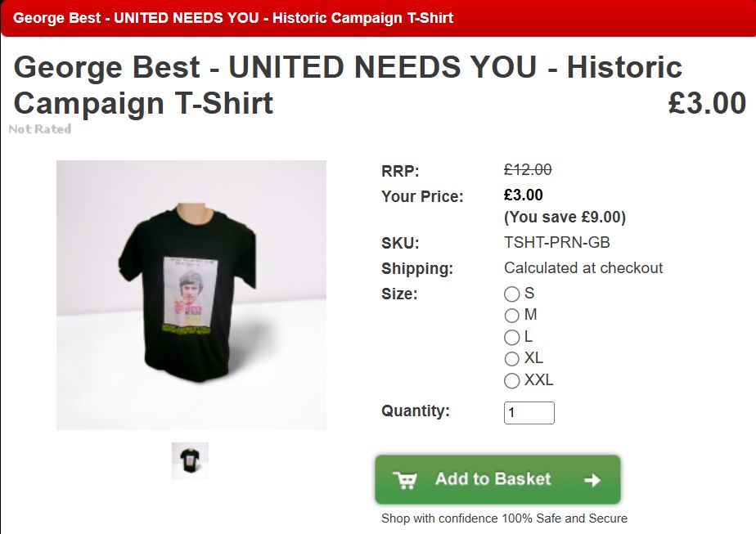Click the crossed-out £12.00 RRP price
Screen dimensions: 756x534
[528, 170]
